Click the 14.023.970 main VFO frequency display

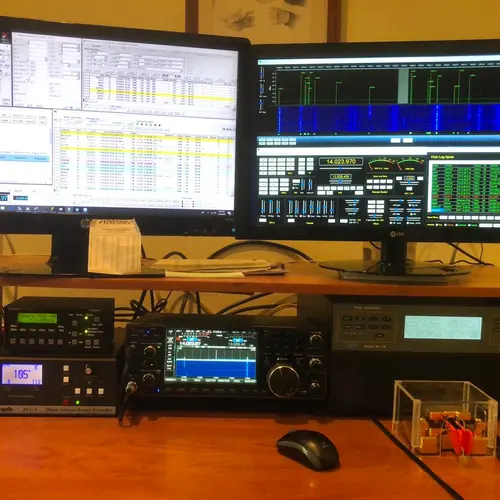(341, 162)
